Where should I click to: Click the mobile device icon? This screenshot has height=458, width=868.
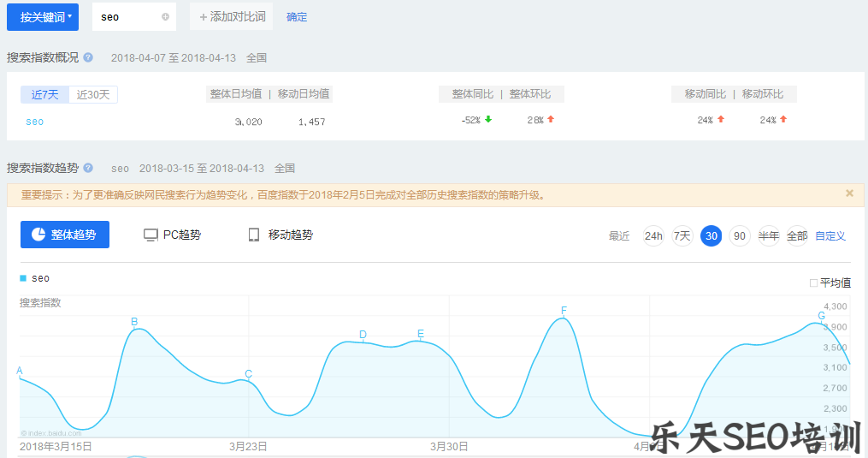[253, 235]
